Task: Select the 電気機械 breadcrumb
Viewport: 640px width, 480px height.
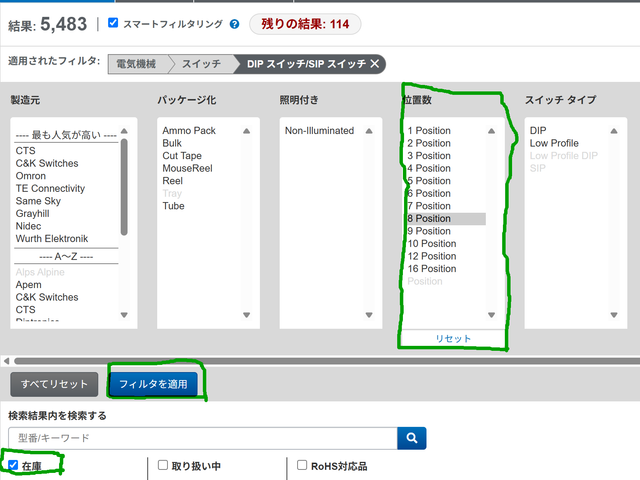Action: pos(136,64)
